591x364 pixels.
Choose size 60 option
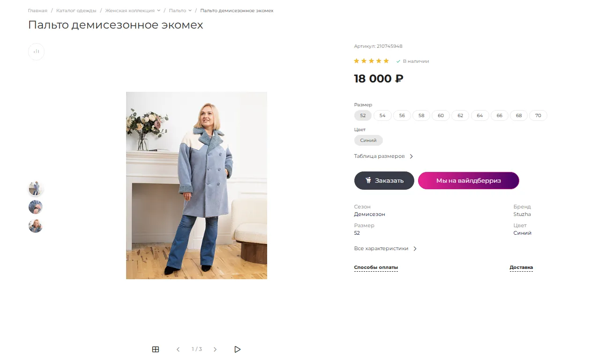coord(441,116)
